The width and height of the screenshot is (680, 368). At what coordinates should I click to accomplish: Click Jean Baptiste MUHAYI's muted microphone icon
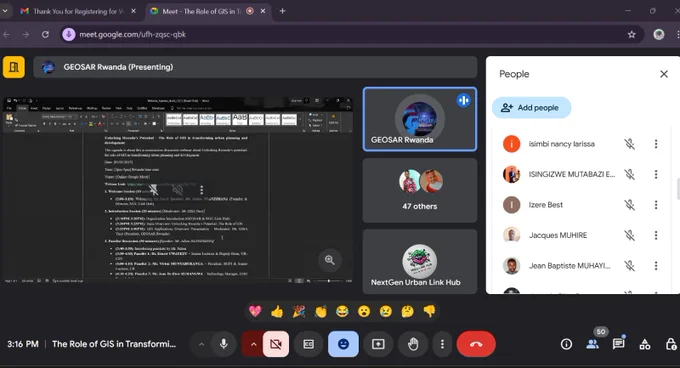pyautogui.click(x=629, y=265)
